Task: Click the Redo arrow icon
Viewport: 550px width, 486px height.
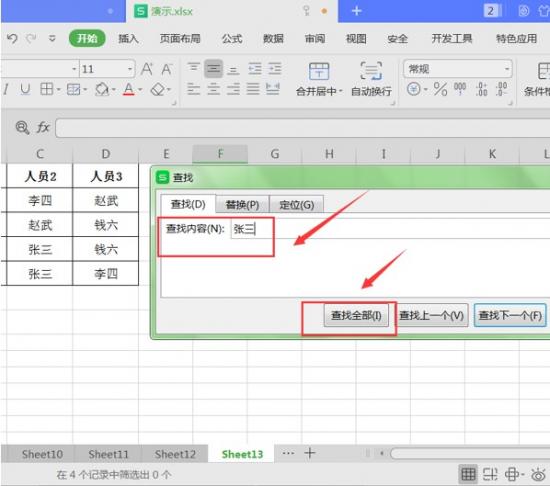Action: point(31,38)
